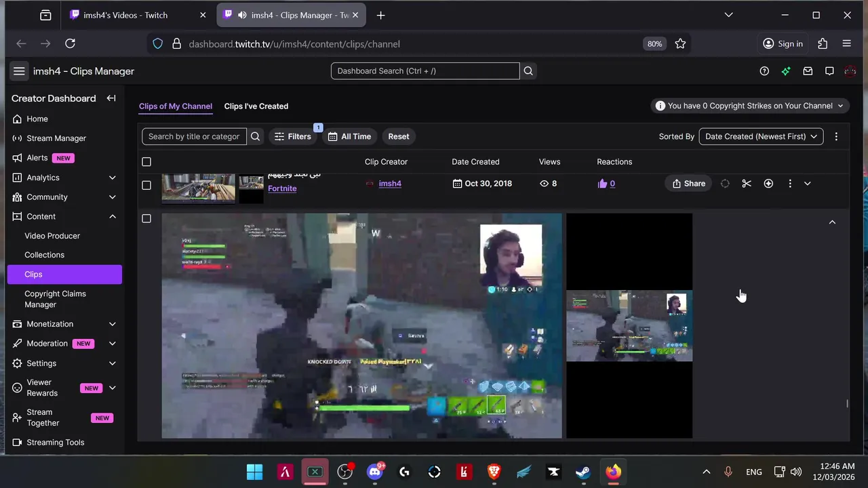Viewport: 868px width, 488px height.
Task: Collapse the expanded clip preview chevron
Action: coord(832,222)
